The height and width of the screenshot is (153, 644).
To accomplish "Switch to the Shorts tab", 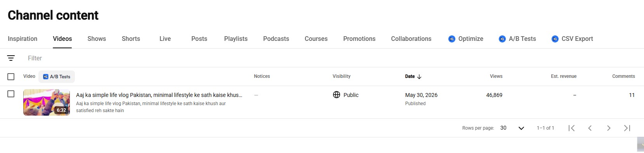I will point(131,39).
